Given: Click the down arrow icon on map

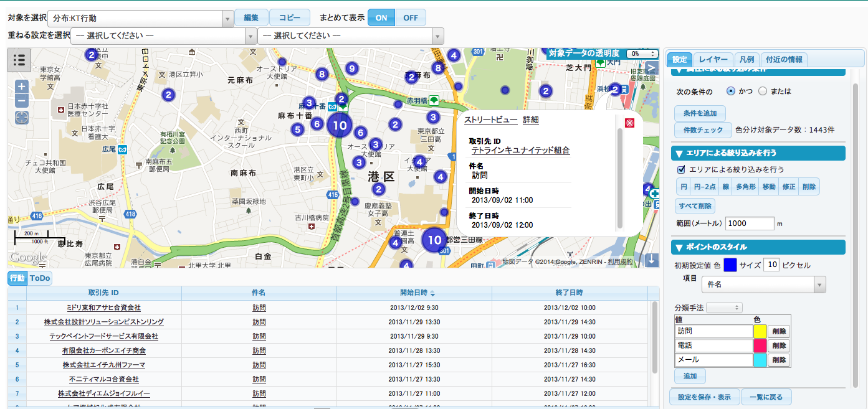Looking at the screenshot, I should pyautogui.click(x=652, y=260).
